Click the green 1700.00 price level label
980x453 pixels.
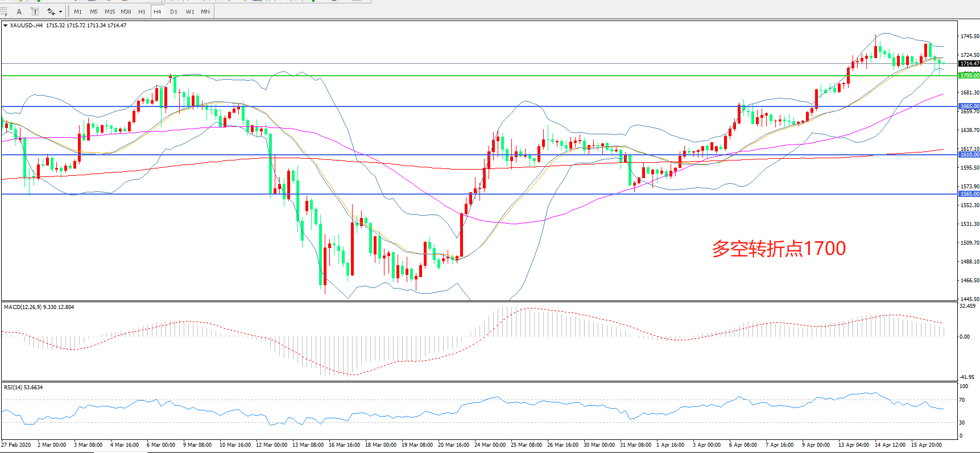[969, 76]
